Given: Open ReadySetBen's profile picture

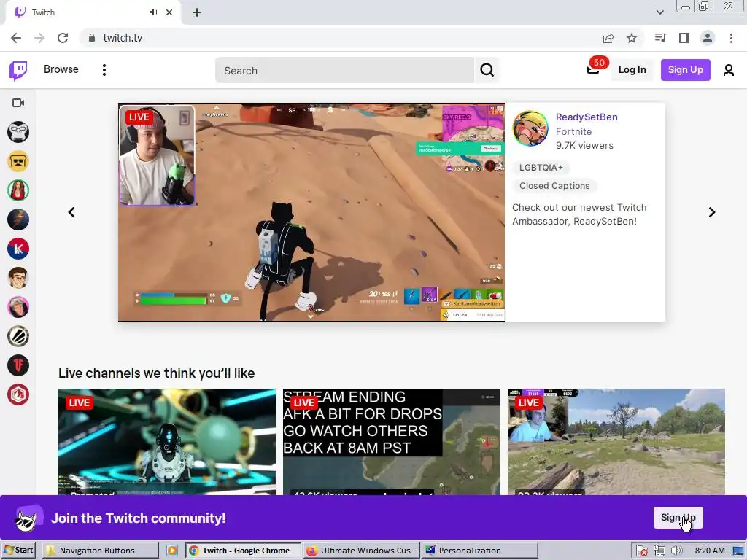Looking at the screenshot, I should (530, 128).
